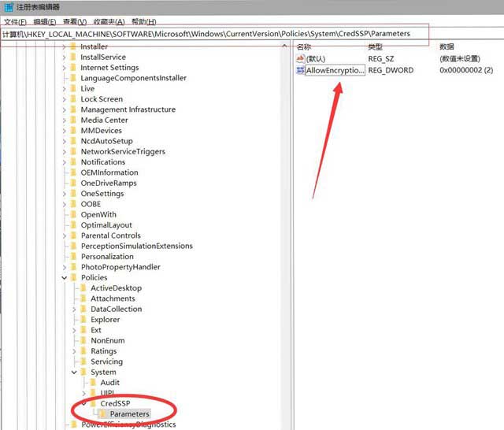Expand the NcdAutoSetup key

[x=64, y=142]
